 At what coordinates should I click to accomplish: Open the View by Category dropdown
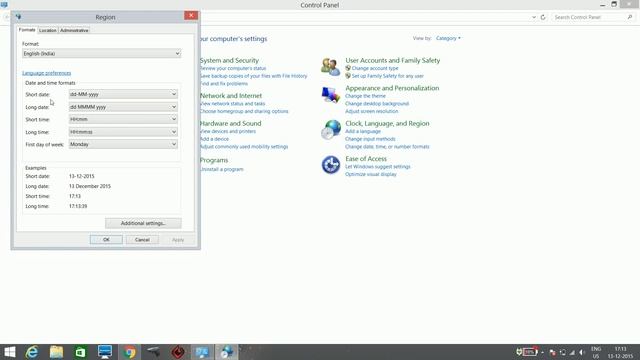pos(448,38)
